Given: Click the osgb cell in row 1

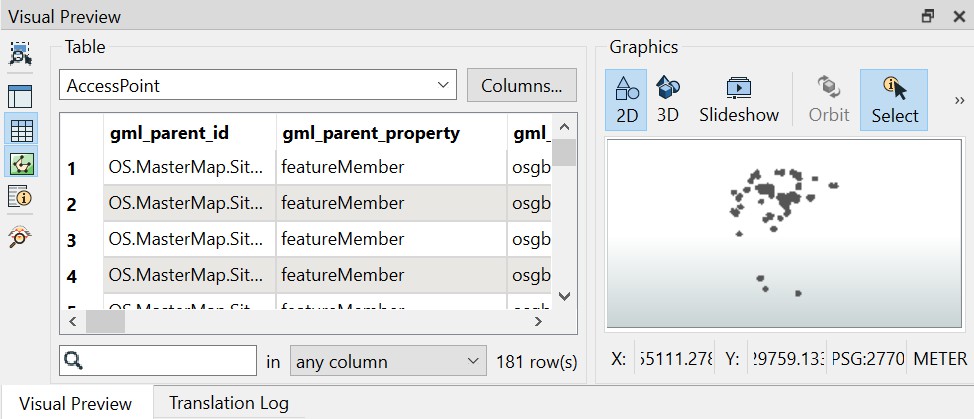Looking at the screenshot, I should (x=529, y=167).
